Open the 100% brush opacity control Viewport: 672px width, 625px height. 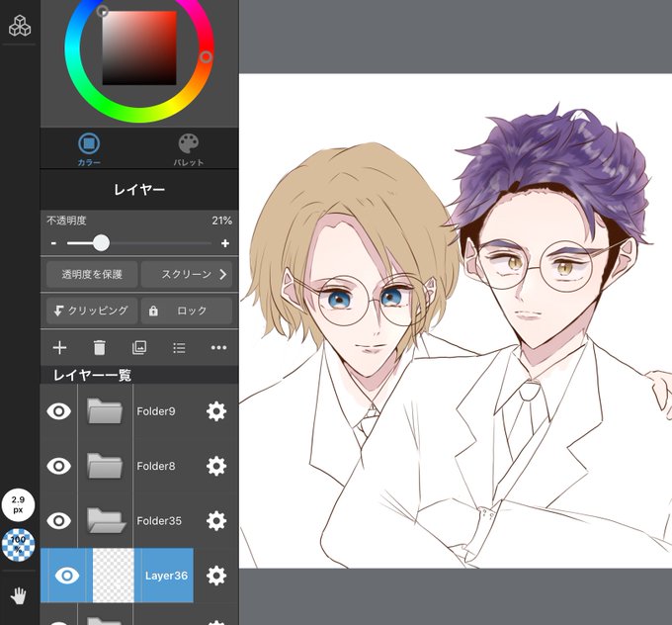pyautogui.click(x=18, y=545)
